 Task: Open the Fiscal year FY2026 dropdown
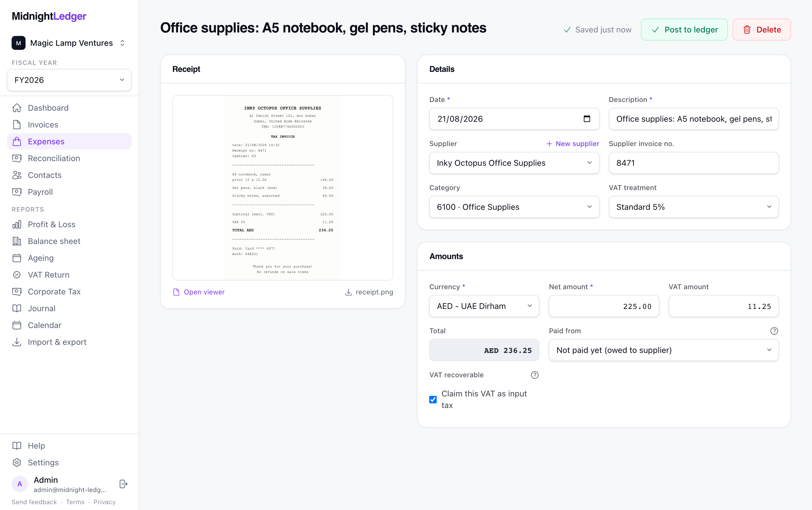tap(69, 80)
